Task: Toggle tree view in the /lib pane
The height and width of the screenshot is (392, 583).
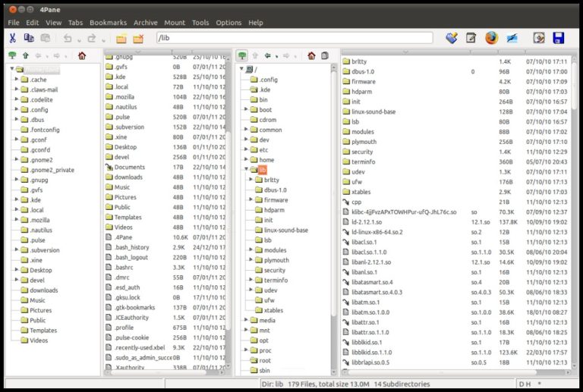Action: pos(242,55)
